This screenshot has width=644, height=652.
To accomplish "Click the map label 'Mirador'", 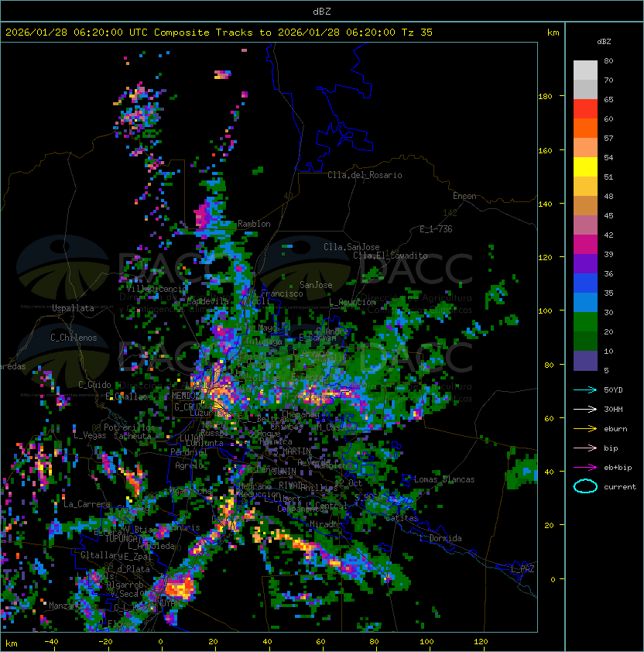I will (327, 524).
